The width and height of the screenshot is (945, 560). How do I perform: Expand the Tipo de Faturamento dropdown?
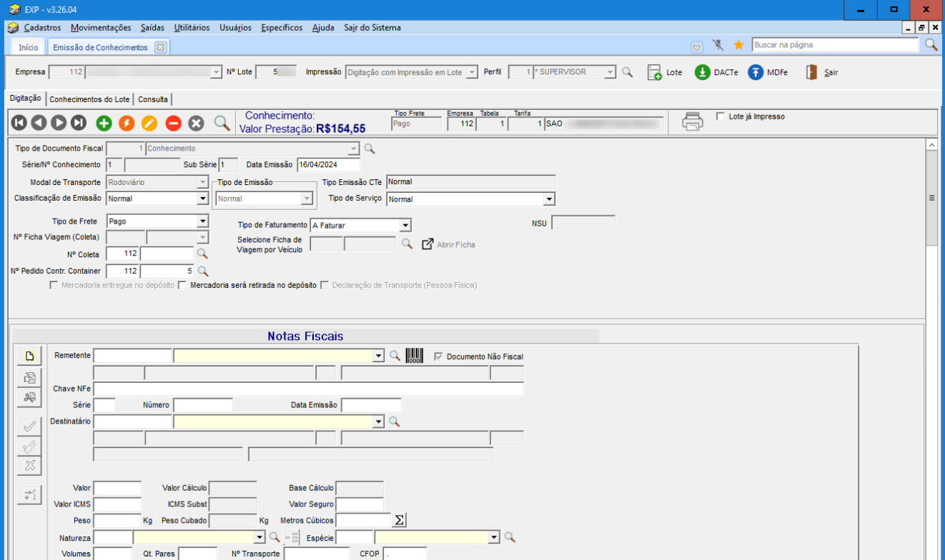[405, 225]
